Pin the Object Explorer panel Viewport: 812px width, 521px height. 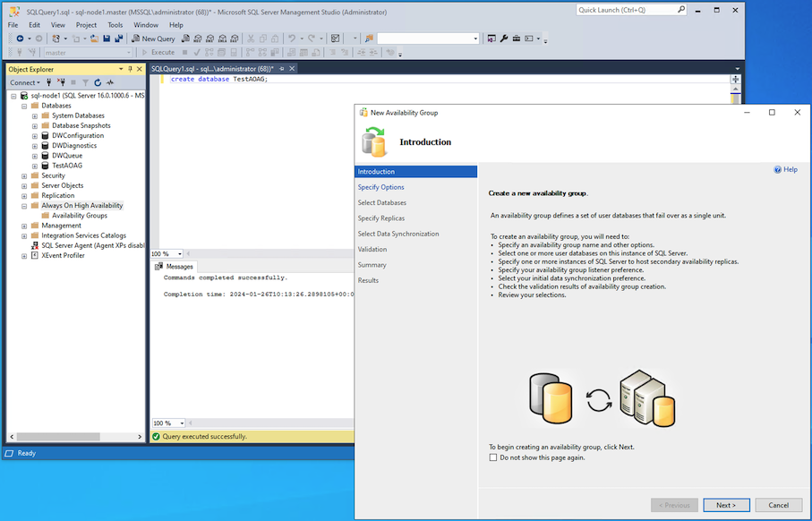(x=130, y=69)
